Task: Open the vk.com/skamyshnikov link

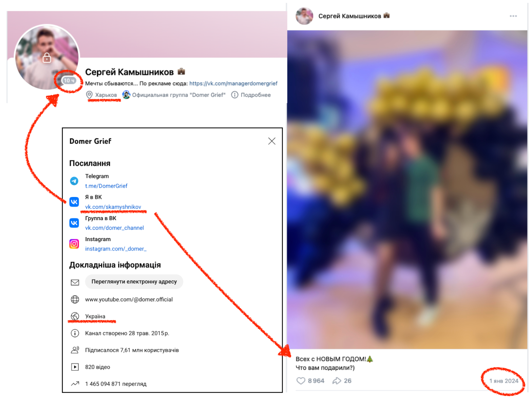Action: (x=113, y=207)
